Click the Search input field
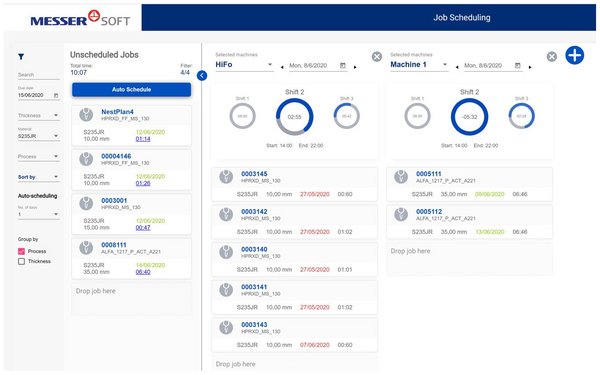Viewport: 600px width, 375px height. click(x=39, y=75)
